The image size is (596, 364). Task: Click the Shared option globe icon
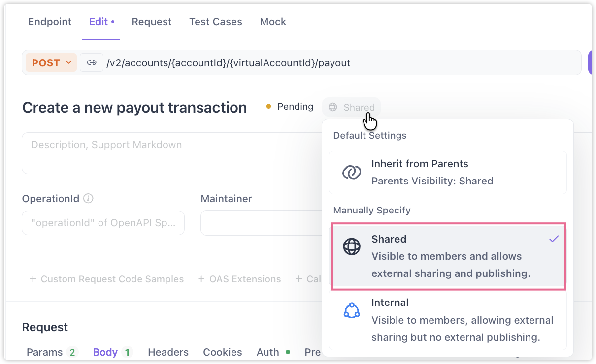point(352,247)
